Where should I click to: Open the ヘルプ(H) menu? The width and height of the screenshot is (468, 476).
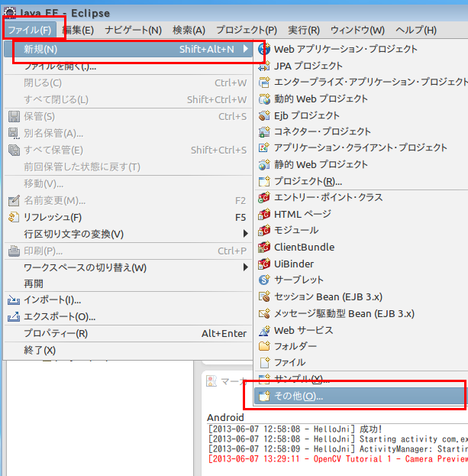416,30
